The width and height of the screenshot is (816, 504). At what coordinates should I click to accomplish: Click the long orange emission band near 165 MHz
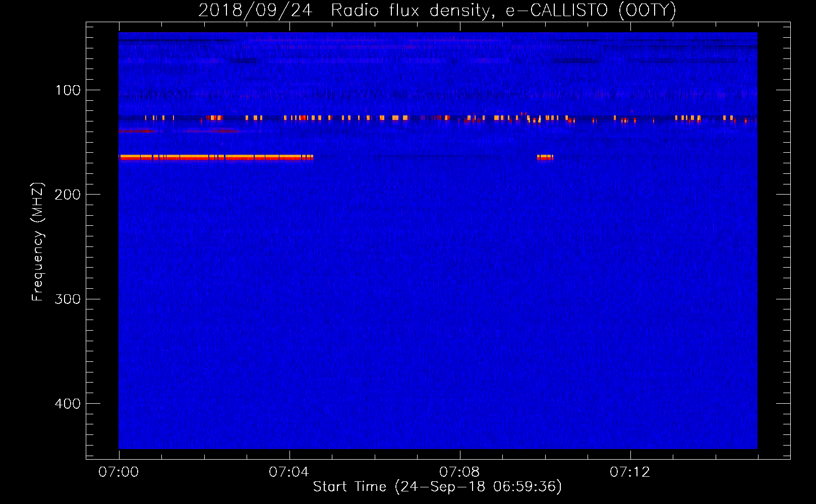(x=216, y=158)
